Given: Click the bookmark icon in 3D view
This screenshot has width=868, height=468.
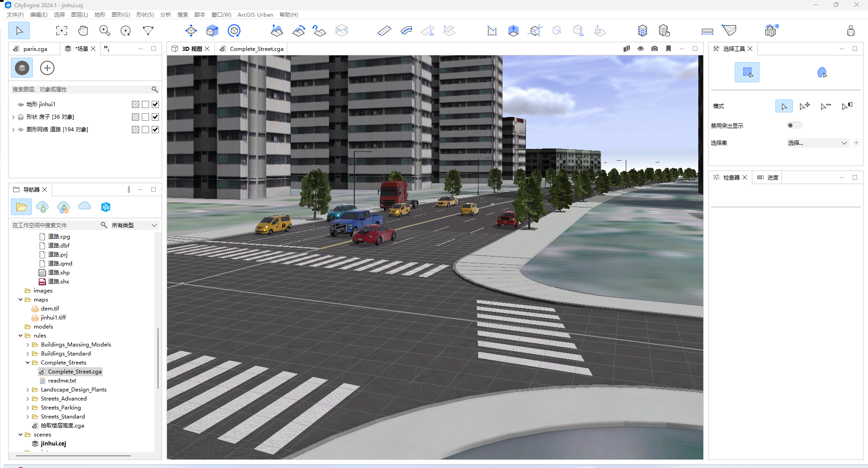Looking at the screenshot, I should click(x=669, y=49).
